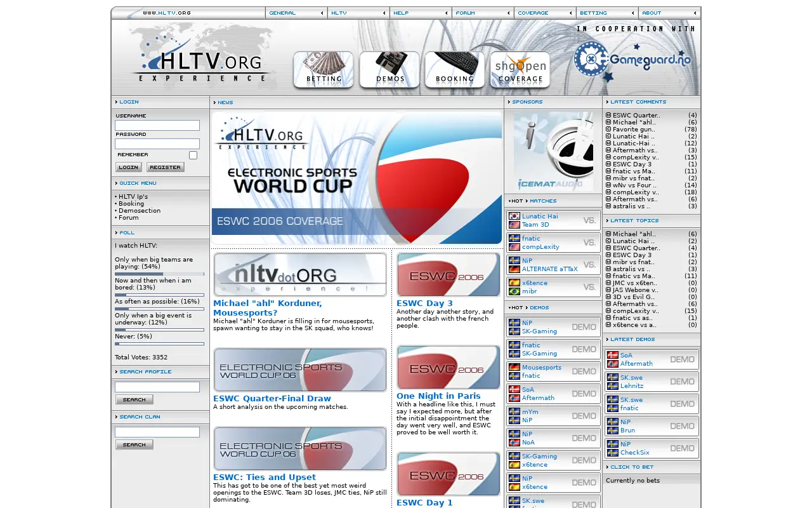
Task: Click Brazil flag next to mibr
Action: point(514,291)
